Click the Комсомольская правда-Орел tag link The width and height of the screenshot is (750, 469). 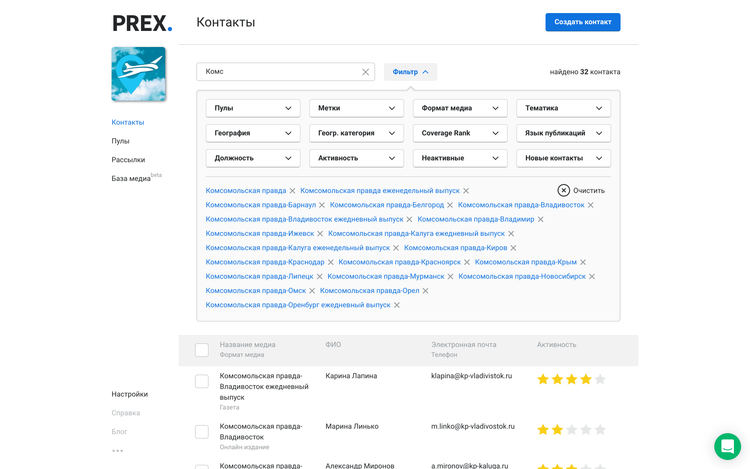369,291
